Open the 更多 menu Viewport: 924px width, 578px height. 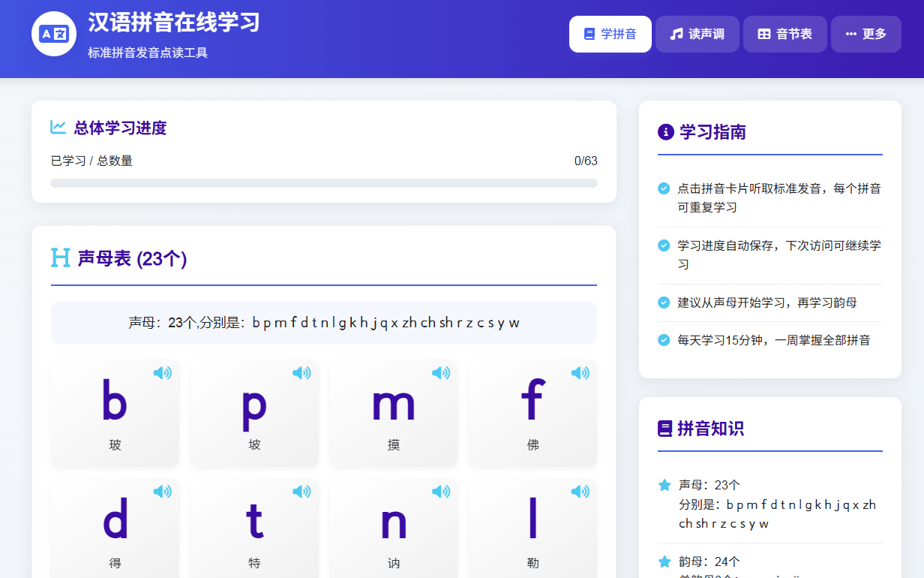coord(865,33)
